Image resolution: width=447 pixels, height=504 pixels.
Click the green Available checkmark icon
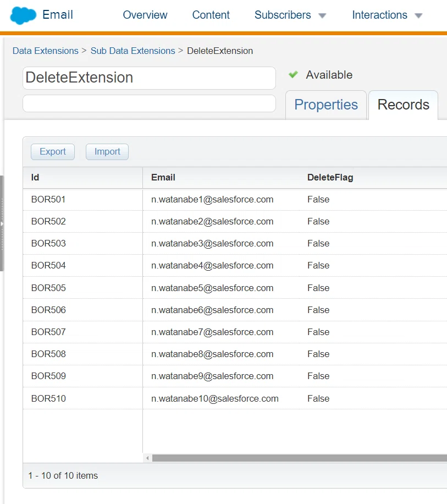pos(293,75)
